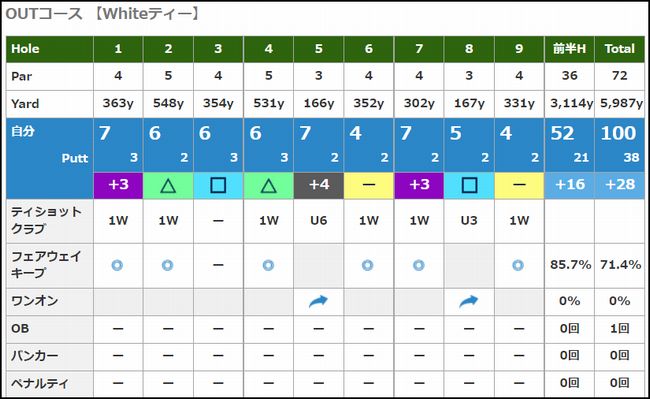The image size is (650, 399).
Task: Click the Hole 7 column header
Action: (419, 49)
